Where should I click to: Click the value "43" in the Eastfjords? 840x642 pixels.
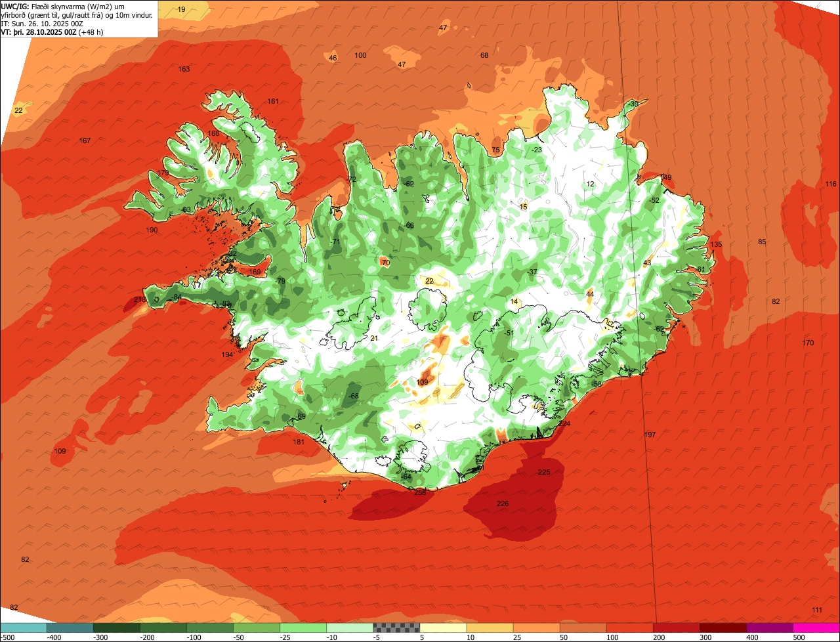[646, 263]
